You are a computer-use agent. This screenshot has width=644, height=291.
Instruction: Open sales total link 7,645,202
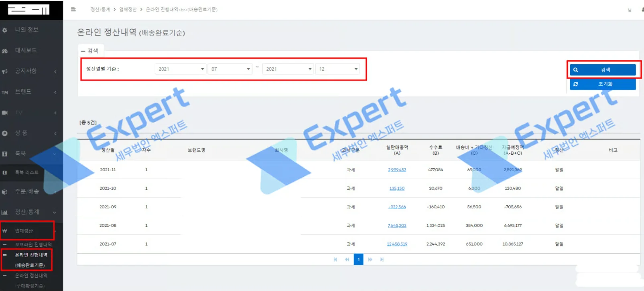397,225
